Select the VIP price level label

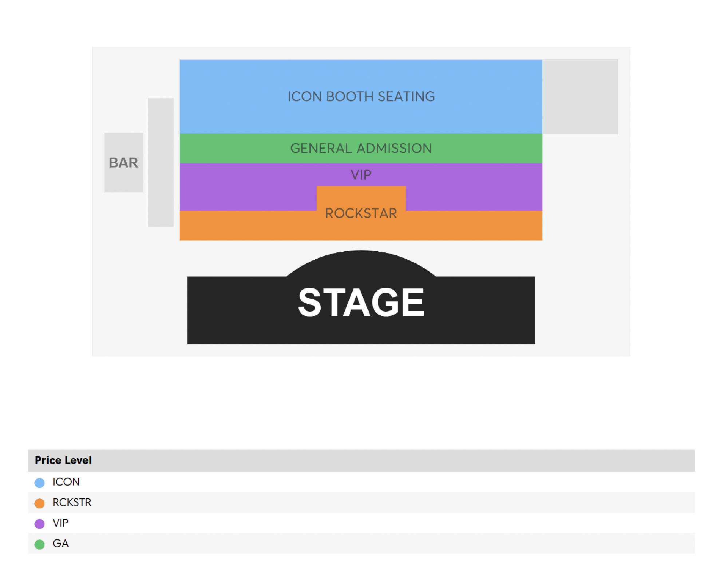tap(60, 523)
